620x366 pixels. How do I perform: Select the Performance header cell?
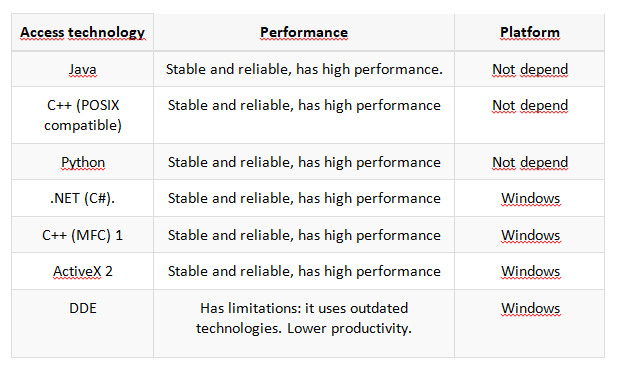point(304,32)
